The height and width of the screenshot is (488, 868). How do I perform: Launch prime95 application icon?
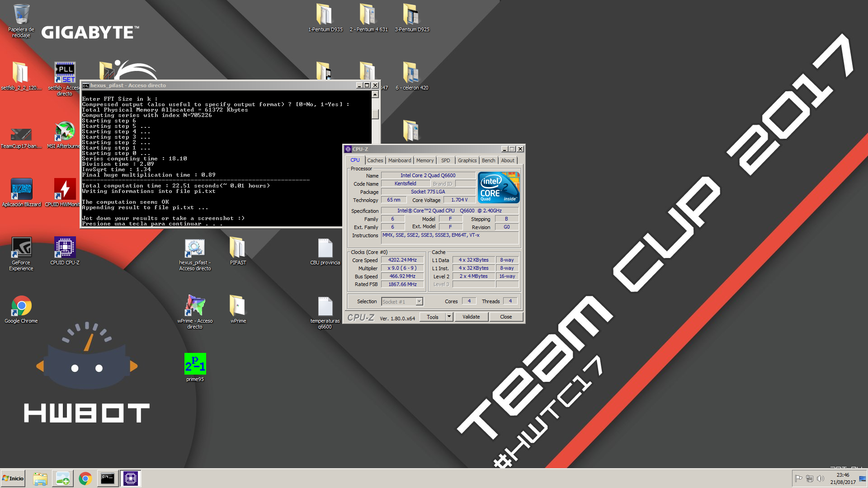coord(195,367)
